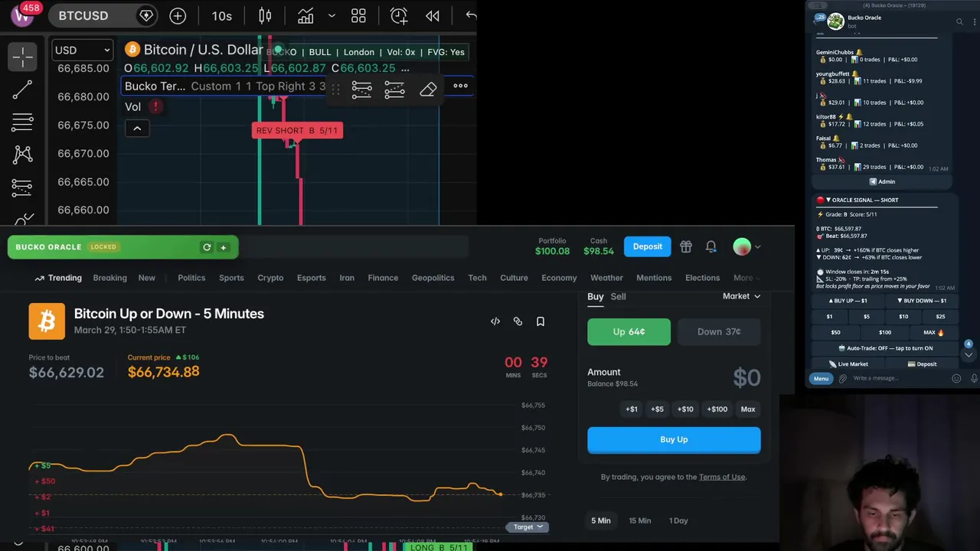This screenshot has height=551, width=980.
Task: Toggle the Auto-Trade OFF button in Telegram
Action: click(x=886, y=348)
